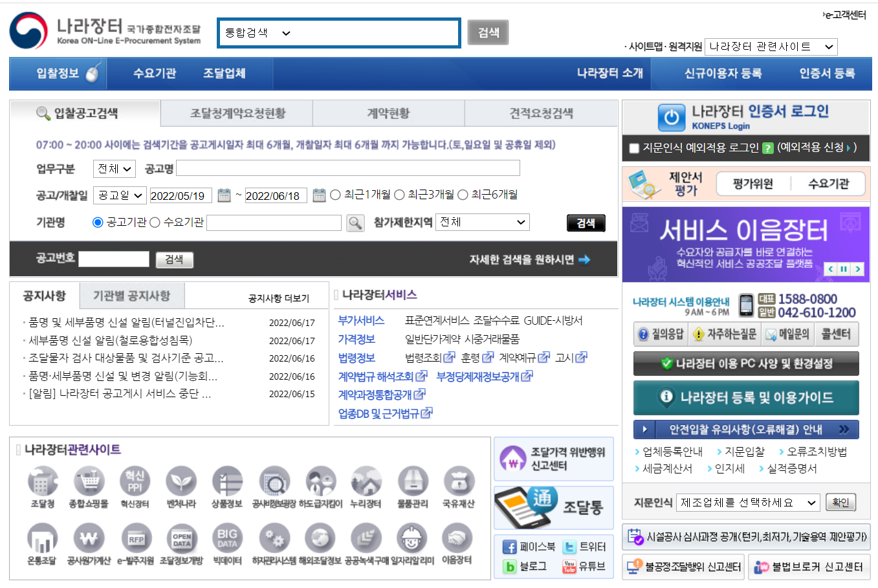Select the 최근3개월 radio button
This screenshot has height=588, width=878.
click(399, 195)
